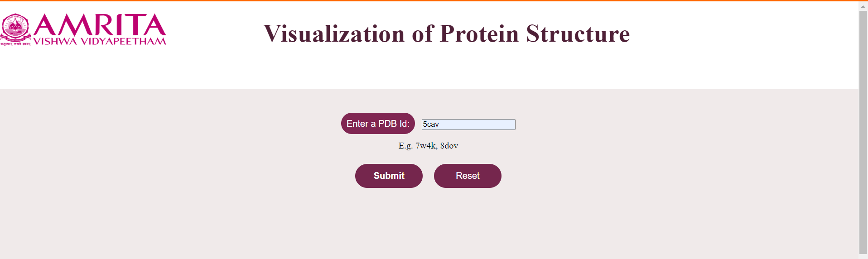Viewport: 868px width, 259px height.
Task: Click the 'Visualization of Protein Structure' heading
Action: 447,34
